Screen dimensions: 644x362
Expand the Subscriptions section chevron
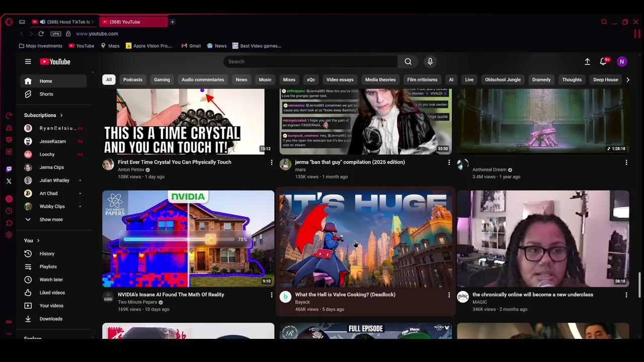pos(61,115)
